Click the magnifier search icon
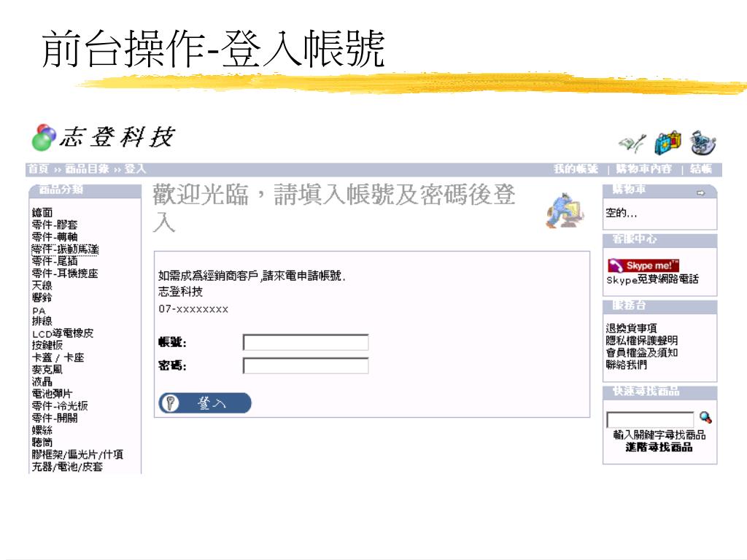 [x=705, y=418]
